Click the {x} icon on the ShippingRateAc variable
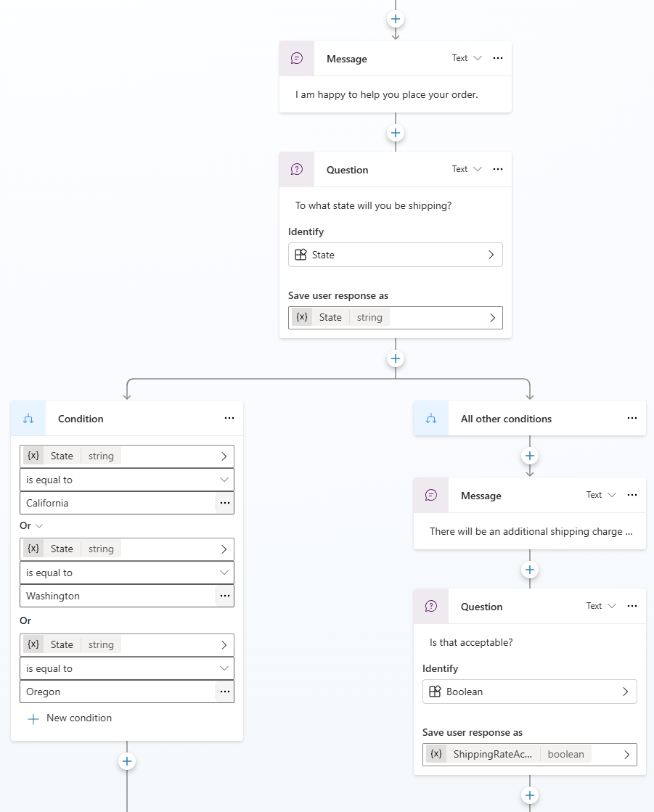 click(x=436, y=754)
